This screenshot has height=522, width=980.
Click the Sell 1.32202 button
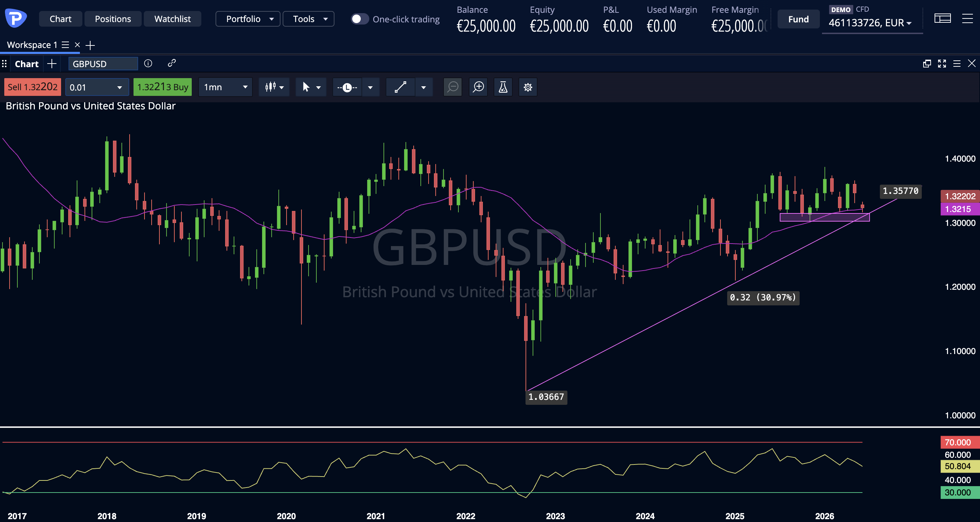pyautogui.click(x=32, y=87)
